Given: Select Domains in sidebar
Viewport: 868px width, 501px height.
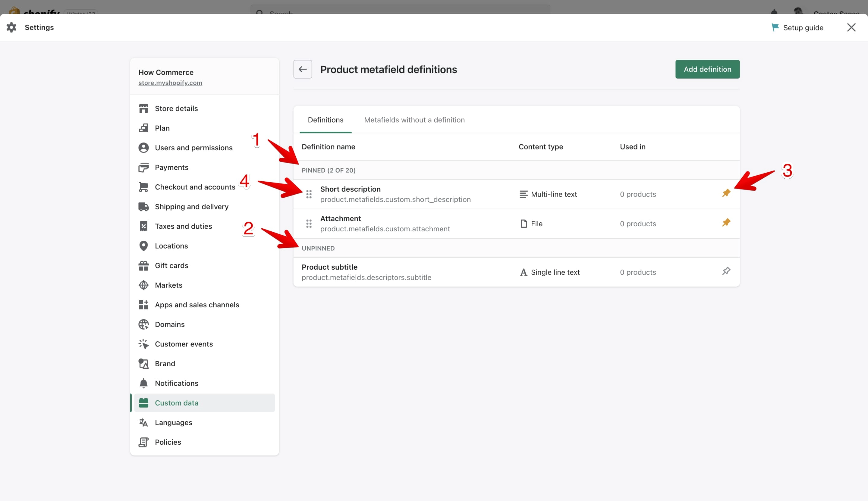Looking at the screenshot, I should (x=204, y=324).
